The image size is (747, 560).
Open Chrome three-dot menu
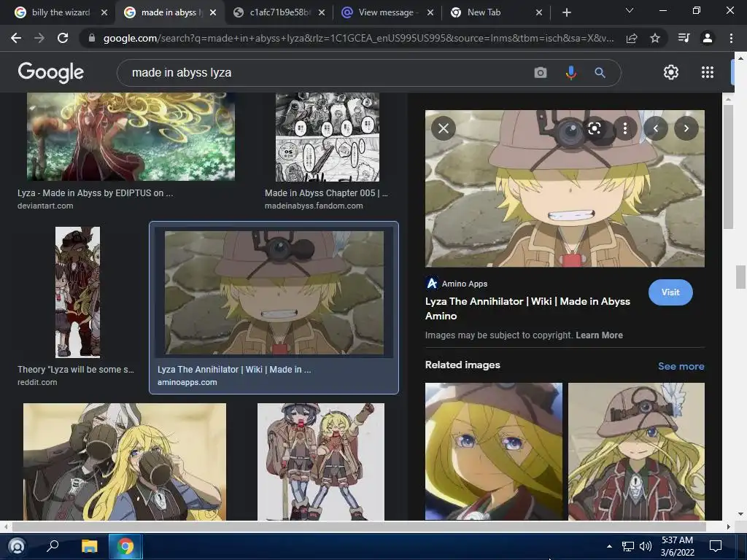coord(731,38)
